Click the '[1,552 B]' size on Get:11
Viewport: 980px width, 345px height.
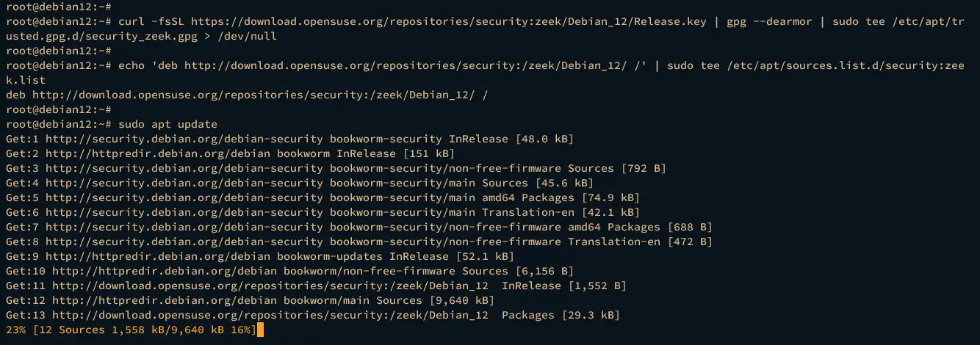point(597,286)
